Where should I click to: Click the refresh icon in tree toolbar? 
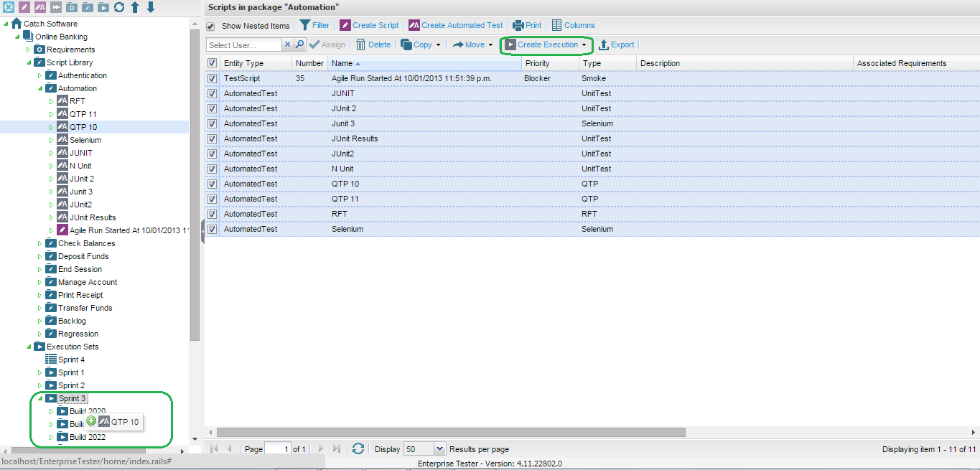click(119, 7)
